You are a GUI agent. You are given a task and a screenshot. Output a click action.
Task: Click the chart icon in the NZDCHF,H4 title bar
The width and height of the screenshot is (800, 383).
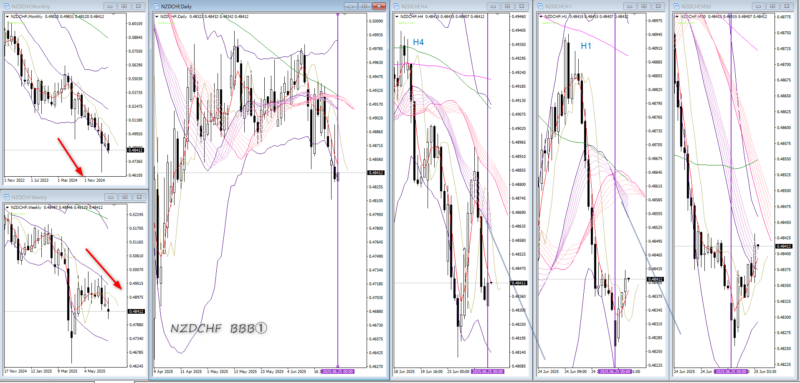point(397,7)
